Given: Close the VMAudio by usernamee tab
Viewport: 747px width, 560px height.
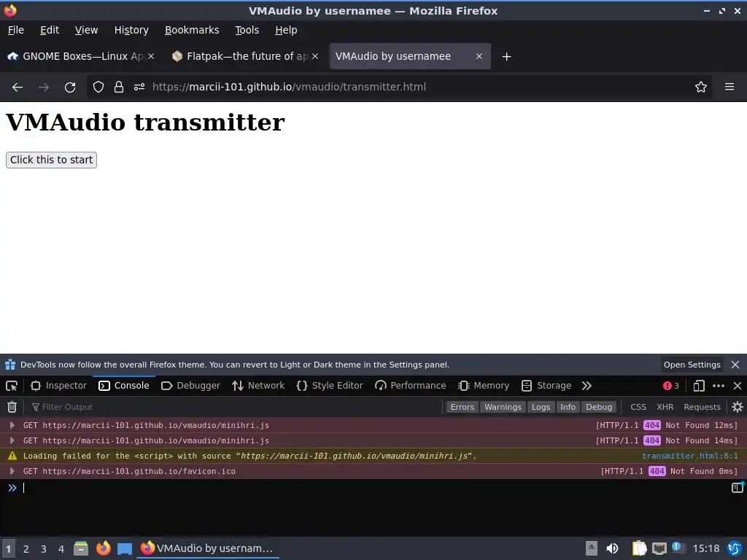Looking at the screenshot, I should tap(479, 56).
